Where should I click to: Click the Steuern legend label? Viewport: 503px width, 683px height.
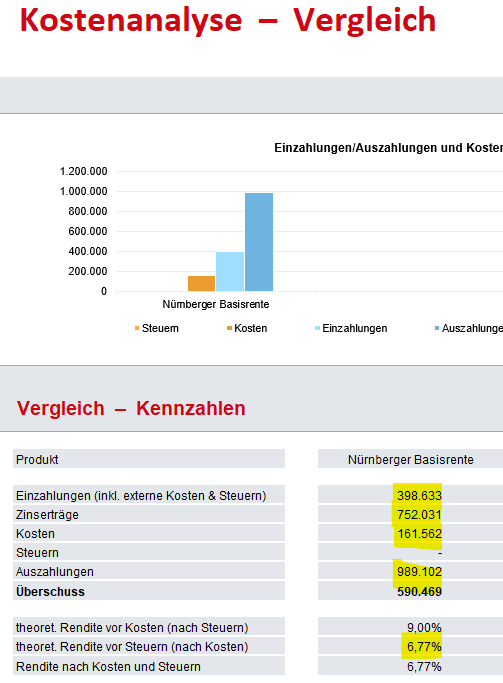(x=160, y=328)
